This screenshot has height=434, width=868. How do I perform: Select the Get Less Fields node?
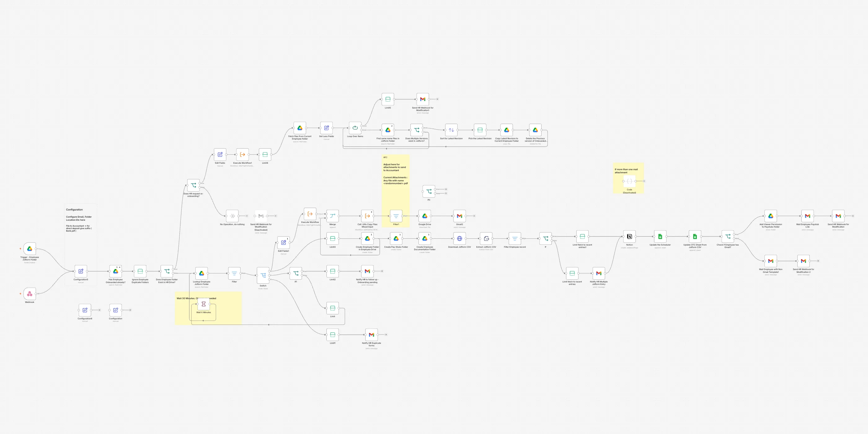[x=326, y=128]
